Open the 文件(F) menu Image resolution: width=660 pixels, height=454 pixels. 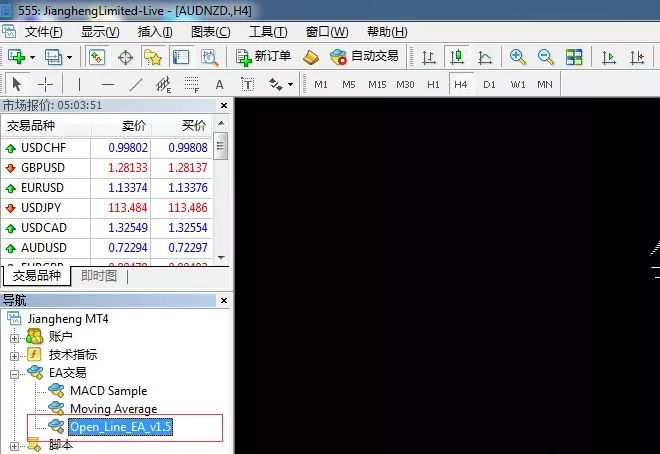43,32
